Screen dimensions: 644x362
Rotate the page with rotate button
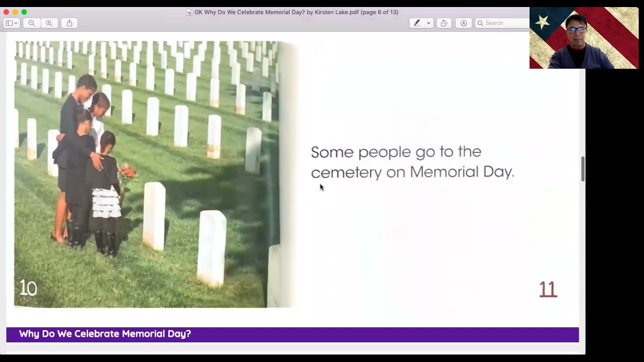(x=444, y=23)
